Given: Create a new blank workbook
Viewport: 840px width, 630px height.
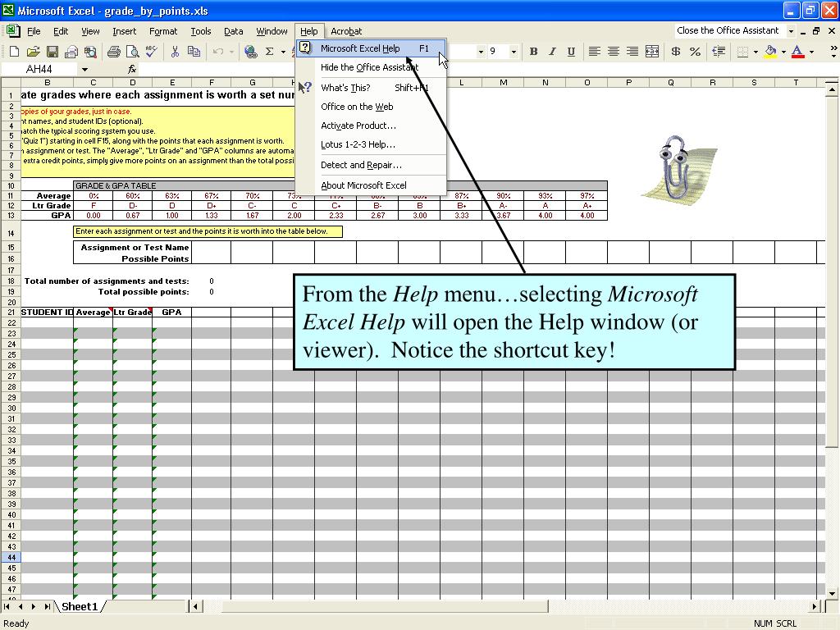Looking at the screenshot, I should pos(15,52).
